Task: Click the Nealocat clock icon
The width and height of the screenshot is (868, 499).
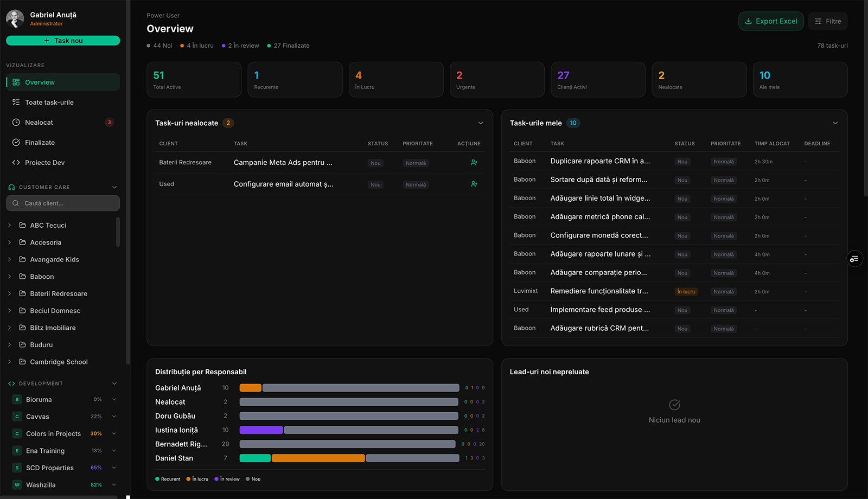Action: point(16,123)
